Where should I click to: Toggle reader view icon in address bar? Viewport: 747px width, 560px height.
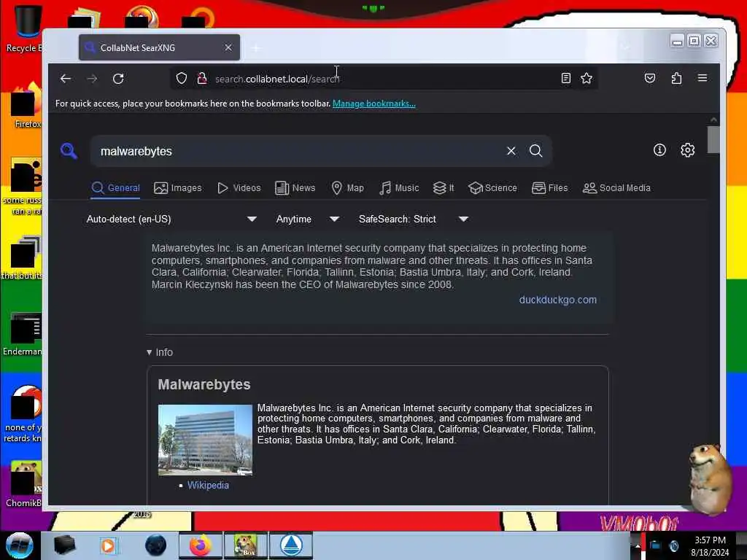click(565, 78)
